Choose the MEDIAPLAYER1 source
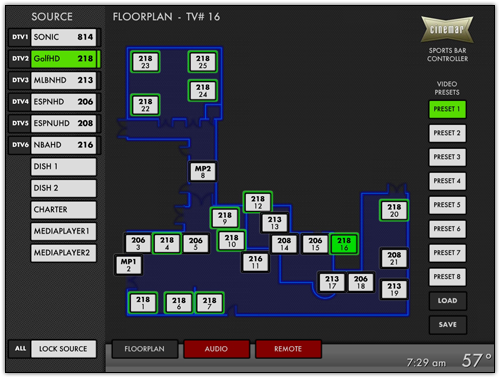This screenshot has width=500, height=378. (63, 231)
